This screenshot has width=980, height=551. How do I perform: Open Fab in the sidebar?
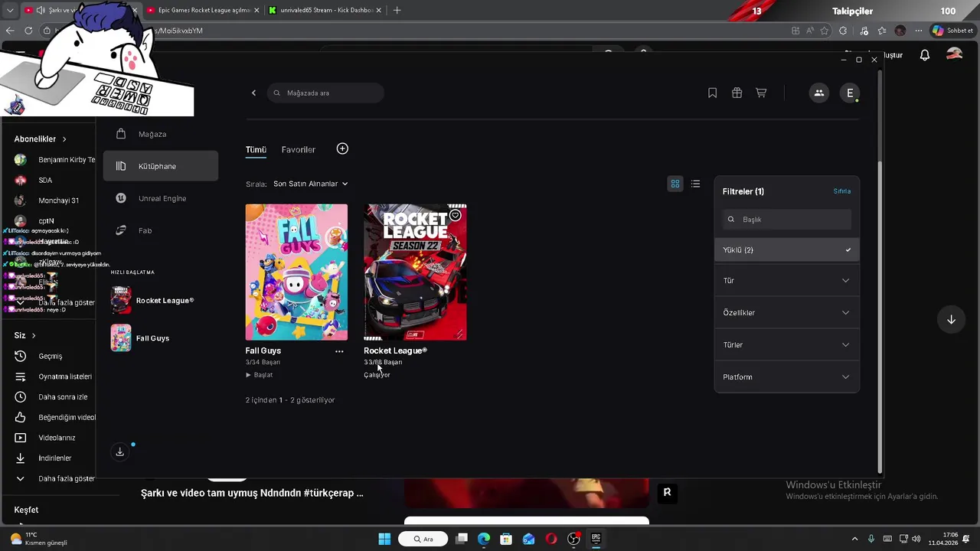(161, 230)
